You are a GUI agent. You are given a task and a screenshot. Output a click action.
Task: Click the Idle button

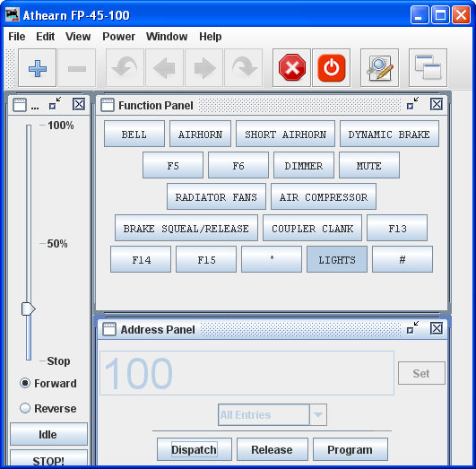(48, 434)
